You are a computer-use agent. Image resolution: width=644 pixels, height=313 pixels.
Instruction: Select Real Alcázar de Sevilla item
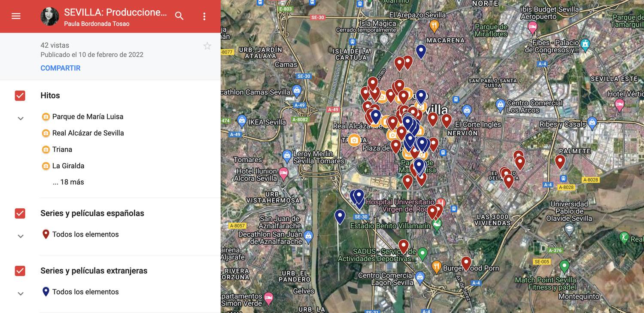[88, 133]
